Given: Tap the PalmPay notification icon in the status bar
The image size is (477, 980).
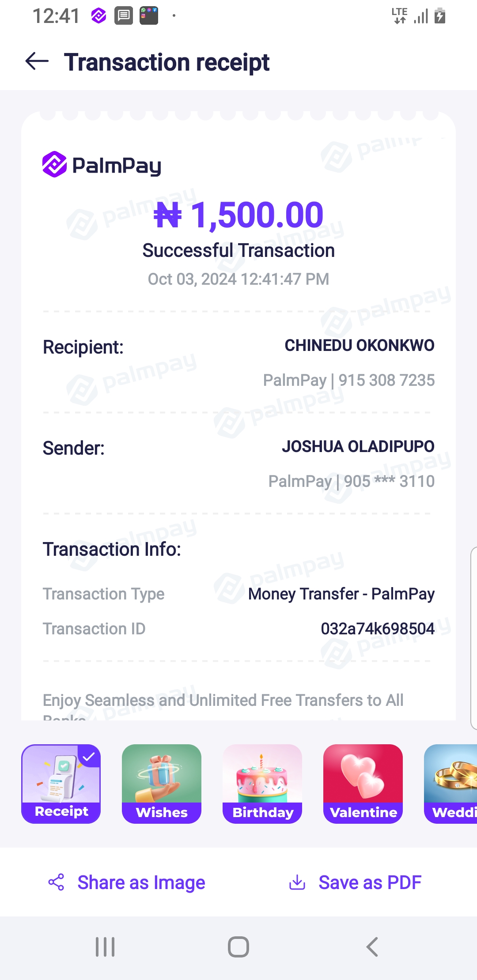Looking at the screenshot, I should 98,16.
